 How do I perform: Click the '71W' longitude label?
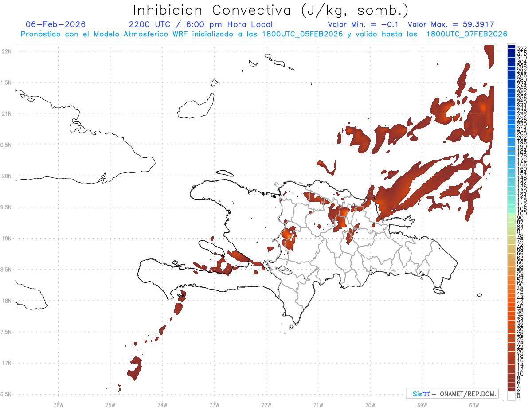point(318,405)
